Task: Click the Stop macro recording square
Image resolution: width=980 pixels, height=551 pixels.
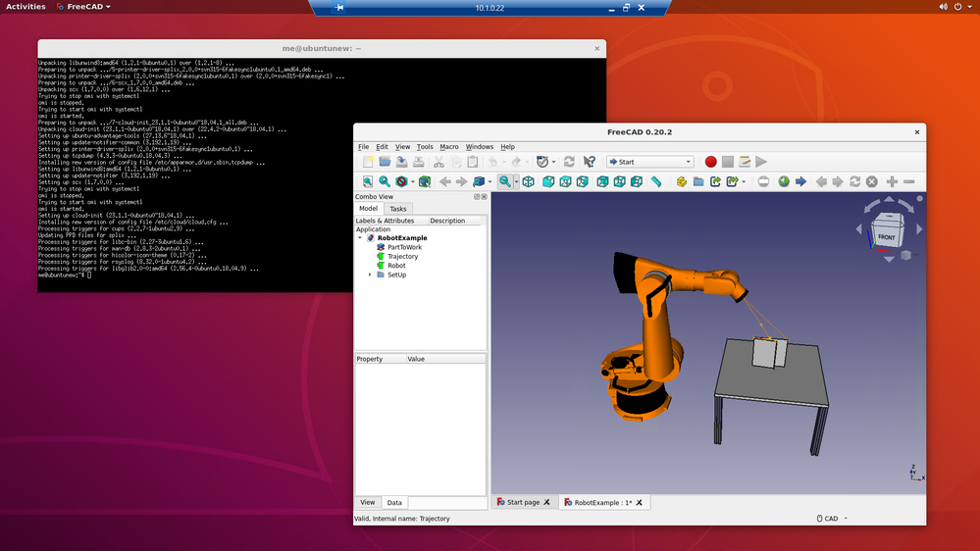Action: pos(728,162)
